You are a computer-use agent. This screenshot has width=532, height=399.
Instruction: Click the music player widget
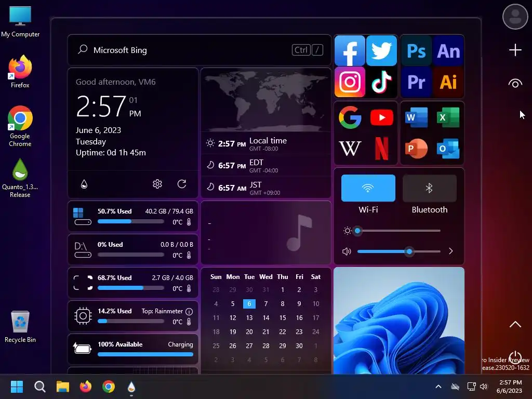pos(266,233)
